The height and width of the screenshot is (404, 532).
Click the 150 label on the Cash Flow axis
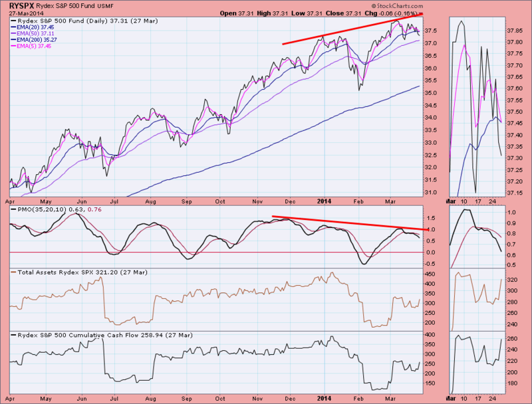tap(430, 383)
